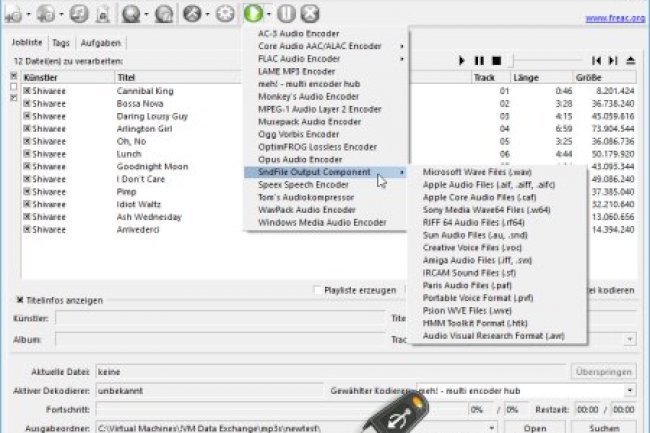Enable 'Playliste erzeugen' checkbox
The image size is (650, 433).
[x=317, y=290]
